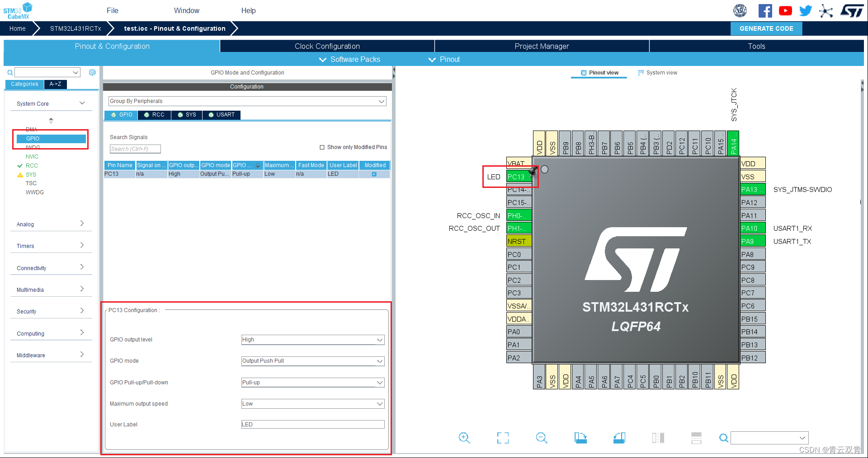868x458 pixels.
Task: Fit the chip to the view
Action: (x=503, y=438)
